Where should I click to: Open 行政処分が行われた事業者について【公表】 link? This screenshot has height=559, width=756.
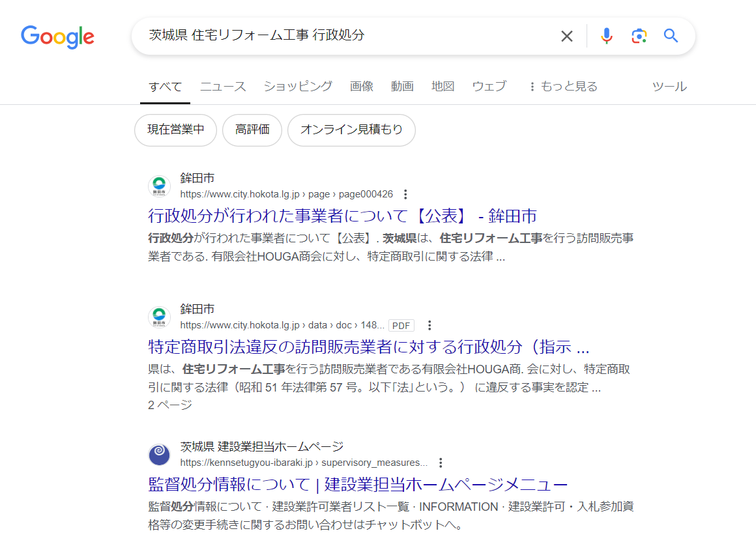point(342,216)
